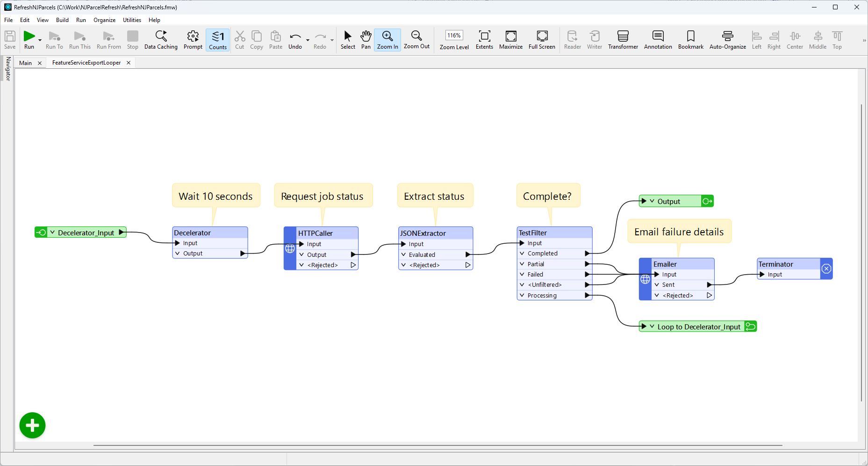Select the TestFilter transformer title
Viewport: 868px width, 466px height.
[x=532, y=233]
